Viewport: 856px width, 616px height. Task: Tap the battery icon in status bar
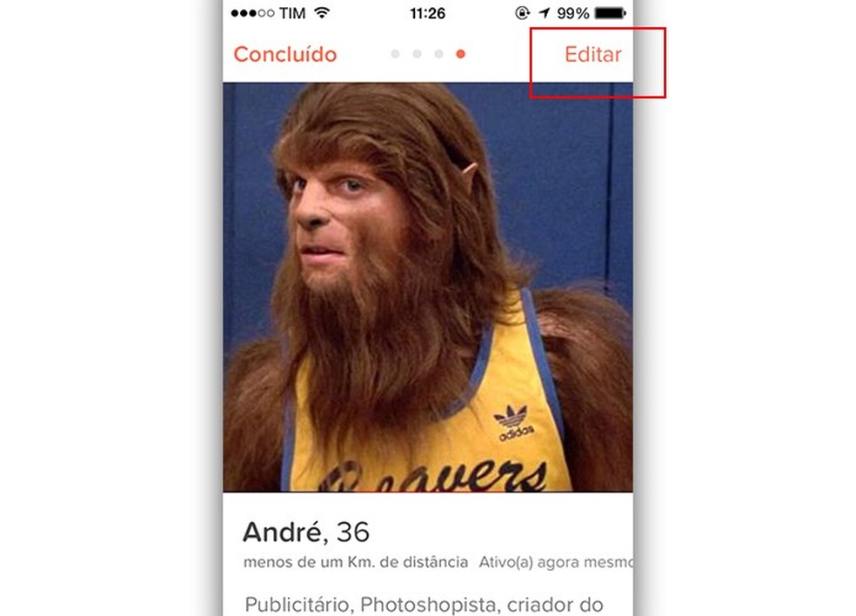[x=611, y=12]
